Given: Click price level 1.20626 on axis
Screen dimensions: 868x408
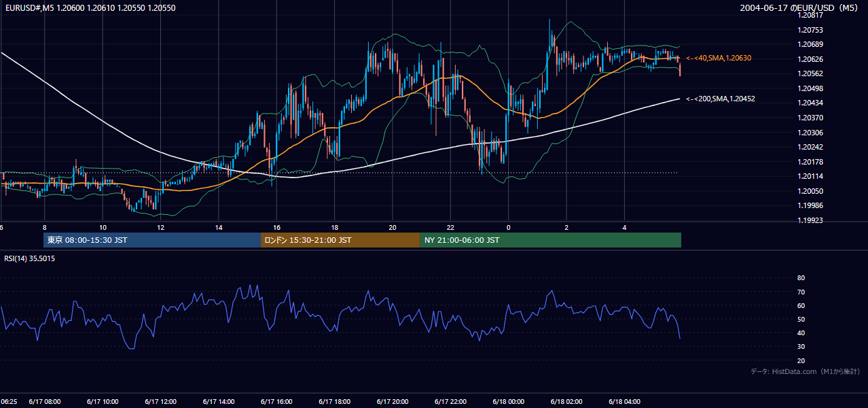Looking at the screenshot, I should click(x=810, y=59).
